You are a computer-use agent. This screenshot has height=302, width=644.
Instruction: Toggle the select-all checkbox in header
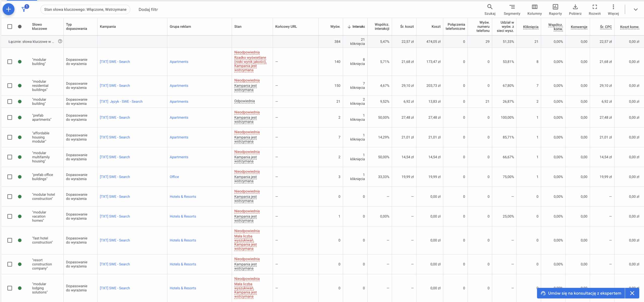10,26
